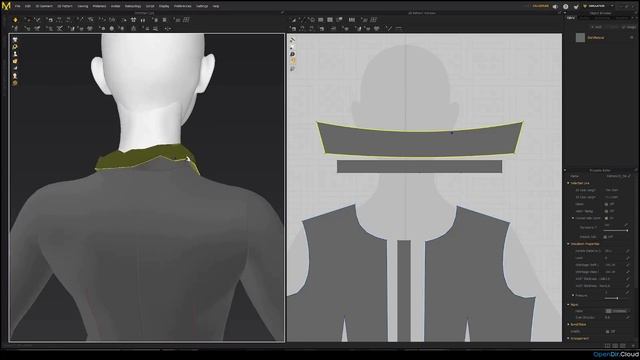Open the Edit menu
This screenshot has width=640, height=360.
[28, 6]
